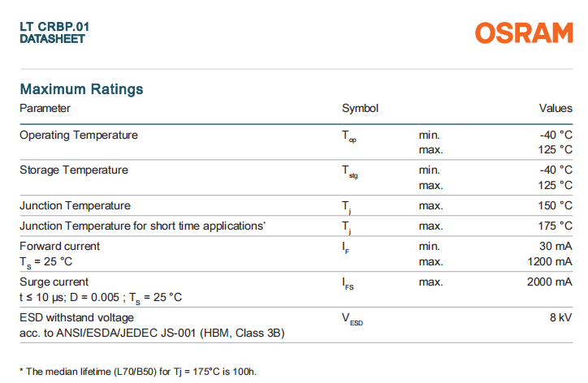
Task: Select the 2000 mA surge value
Action: [x=550, y=282]
